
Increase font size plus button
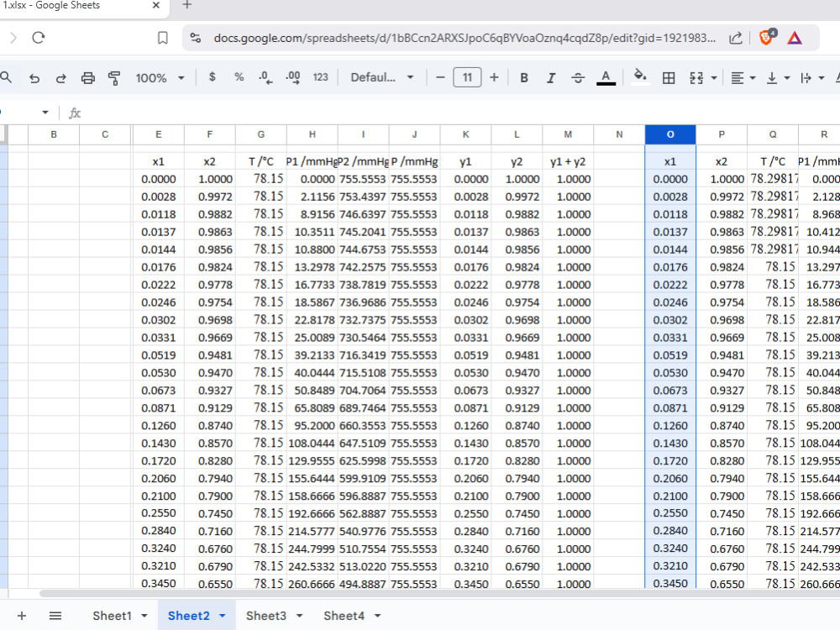494,77
